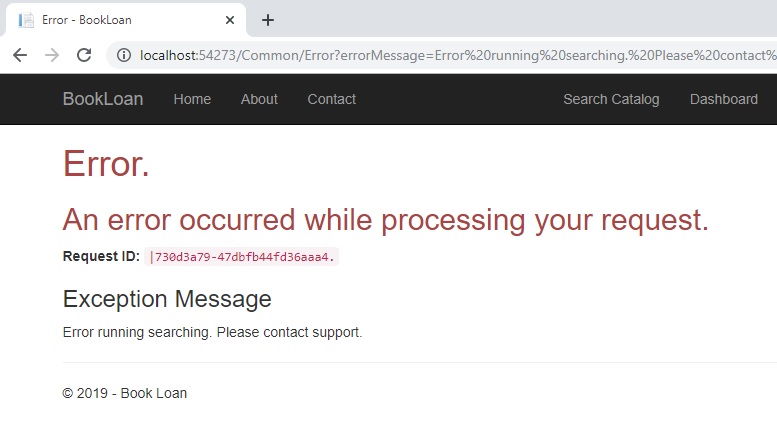
Task: Click the site information icon
Action: point(124,55)
